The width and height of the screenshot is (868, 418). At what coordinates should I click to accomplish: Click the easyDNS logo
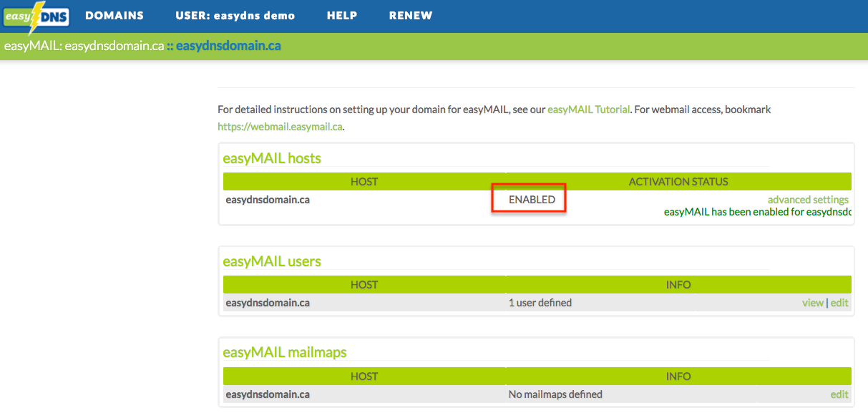[x=34, y=16]
